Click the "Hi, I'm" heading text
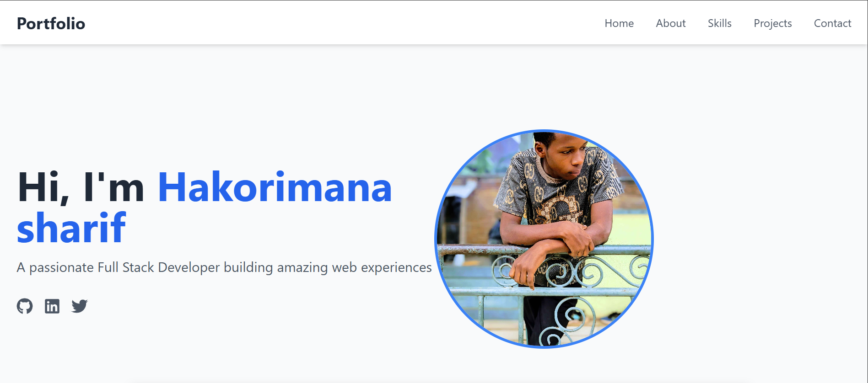This screenshot has width=868, height=383. tap(81, 187)
